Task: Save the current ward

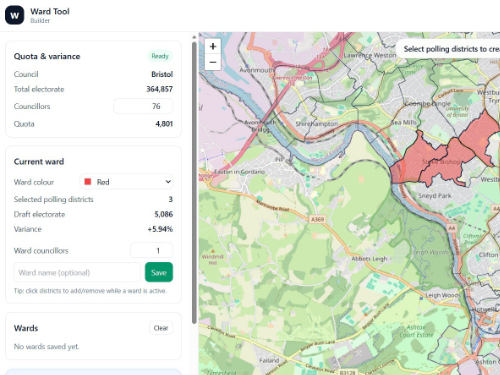Action: pos(159,272)
